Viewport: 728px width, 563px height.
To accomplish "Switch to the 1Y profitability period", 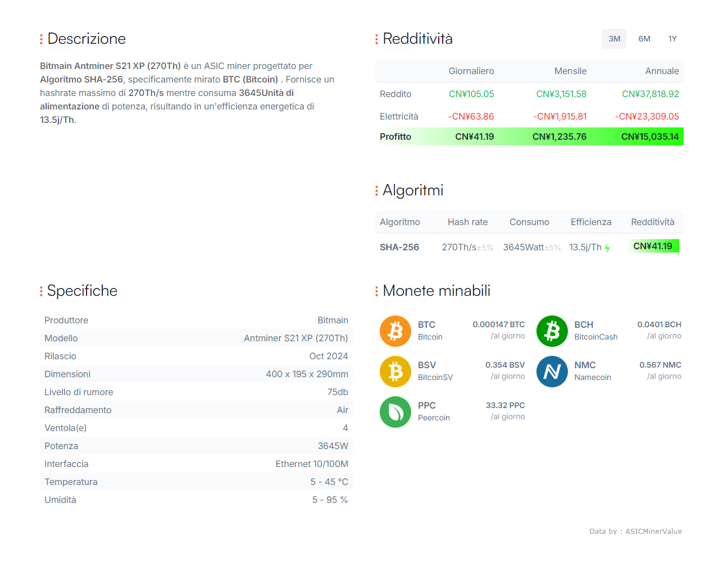I will coord(672,39).
